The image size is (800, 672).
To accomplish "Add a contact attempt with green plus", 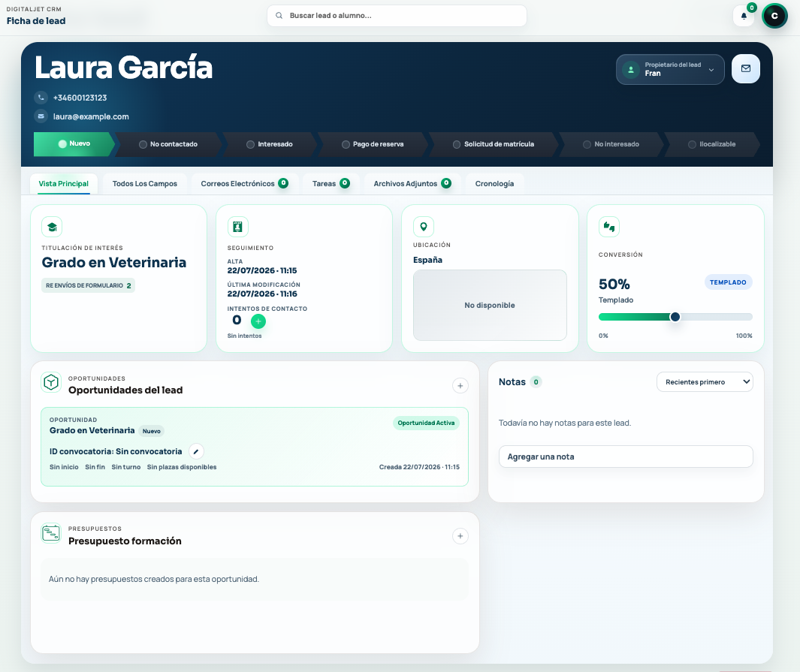I will click(258, 321).
